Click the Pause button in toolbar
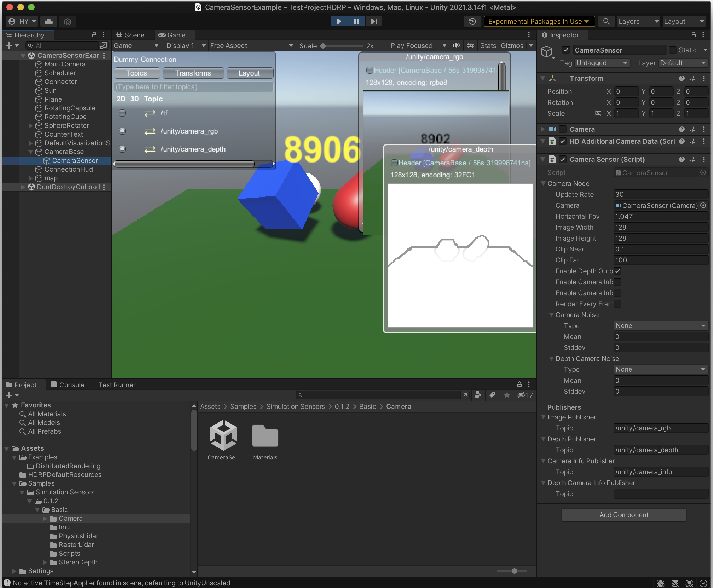The height and width of the screenshot is (588, 713). tap(356, 22)
